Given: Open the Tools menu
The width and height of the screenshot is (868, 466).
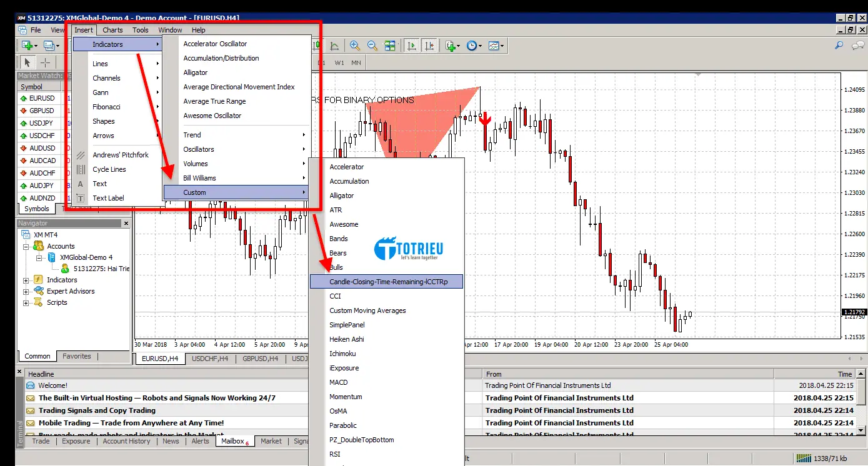Looking at the screenshot, I should coord(141,30).
